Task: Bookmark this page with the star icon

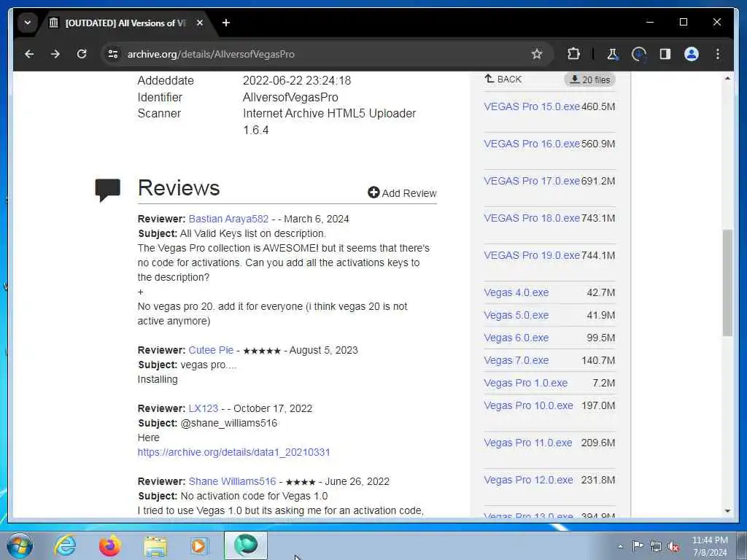Action: click(x=537, y=54)
